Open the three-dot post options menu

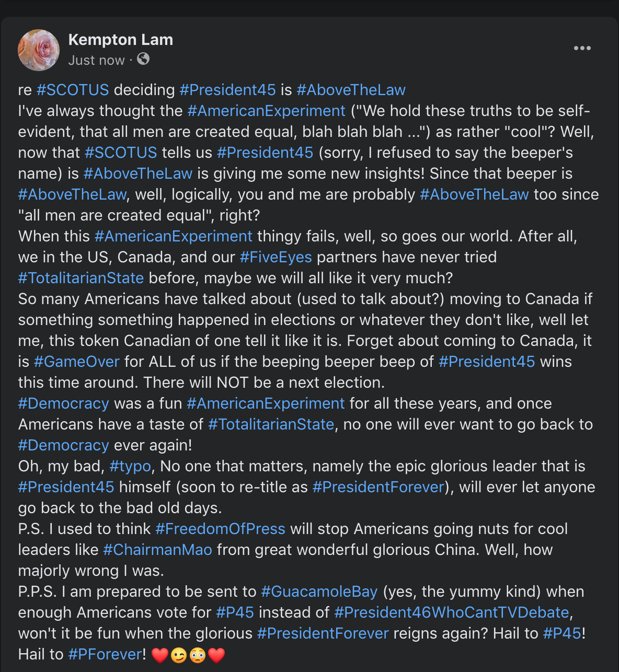582,48
